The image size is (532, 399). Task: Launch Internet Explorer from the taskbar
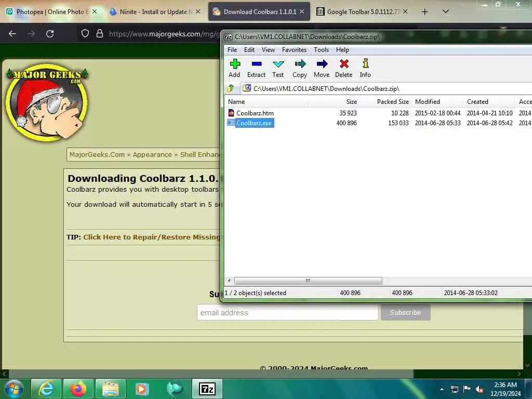(46, 389)
